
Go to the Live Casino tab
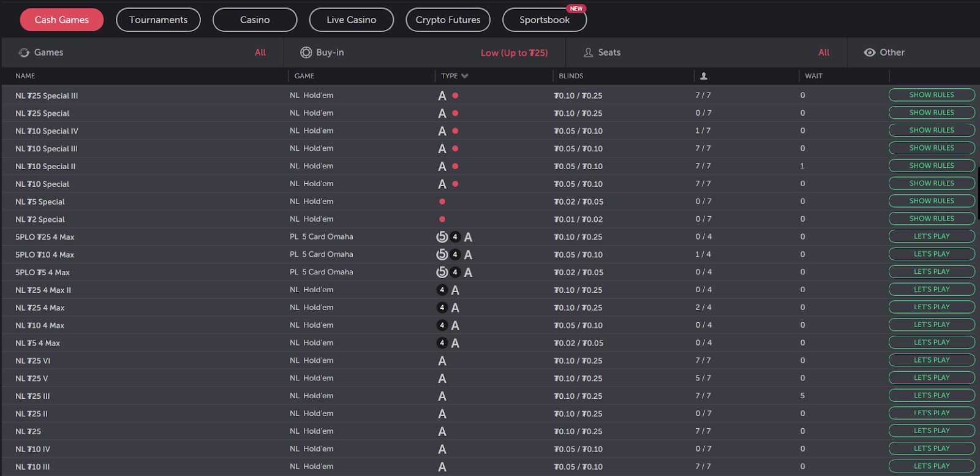pyautogui.click(x=352, y=20)
